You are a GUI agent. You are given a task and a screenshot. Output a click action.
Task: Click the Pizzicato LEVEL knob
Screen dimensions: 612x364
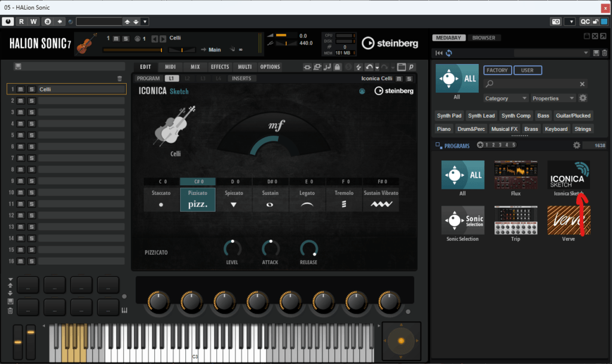(x=232, y=249)
